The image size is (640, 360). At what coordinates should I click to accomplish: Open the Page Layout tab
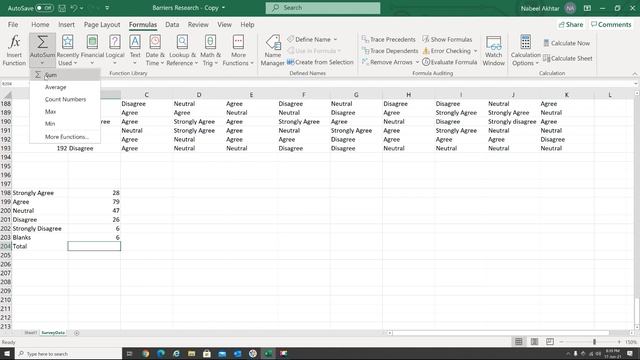click(102, 24)
